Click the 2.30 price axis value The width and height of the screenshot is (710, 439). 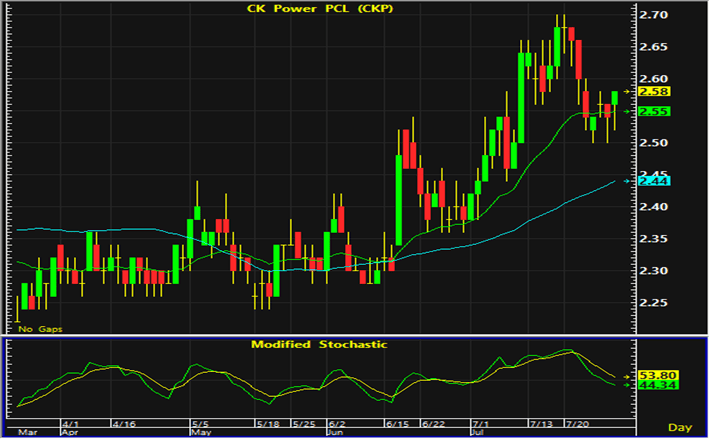653,271
